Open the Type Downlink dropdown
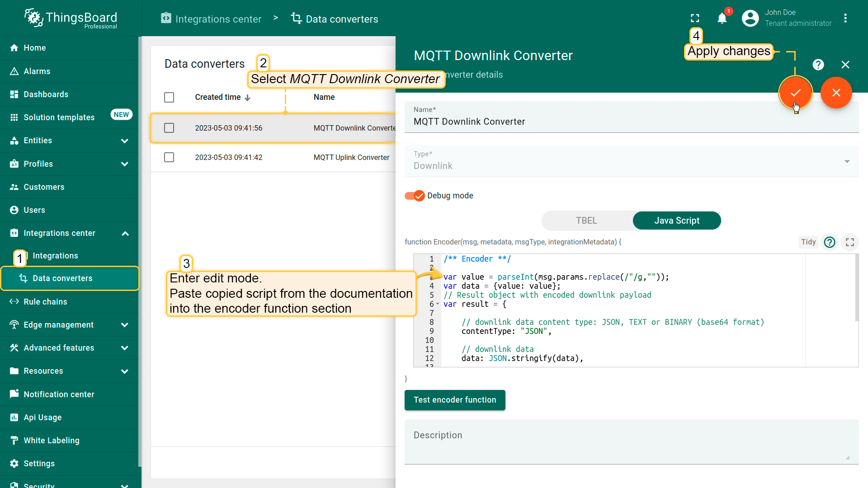This screenshot has width=868, height=488. (x=631, y=161)
